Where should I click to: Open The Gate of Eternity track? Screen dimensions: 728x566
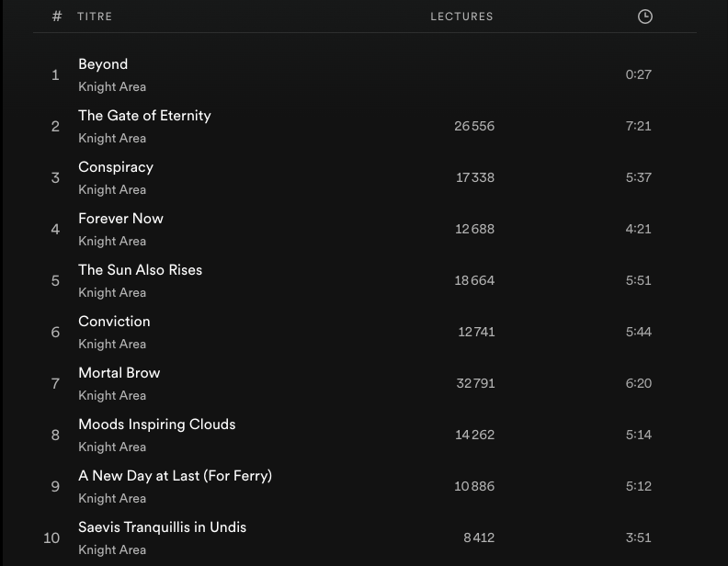144,116
